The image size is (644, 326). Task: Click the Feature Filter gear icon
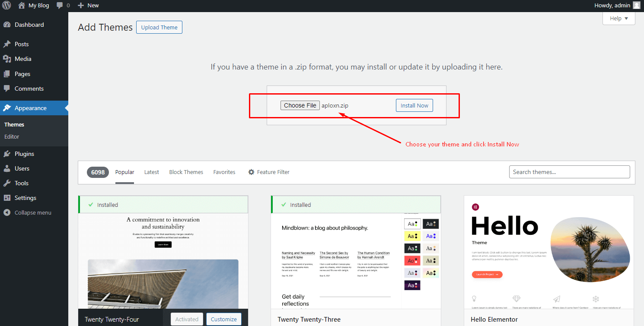pos(251,172)
